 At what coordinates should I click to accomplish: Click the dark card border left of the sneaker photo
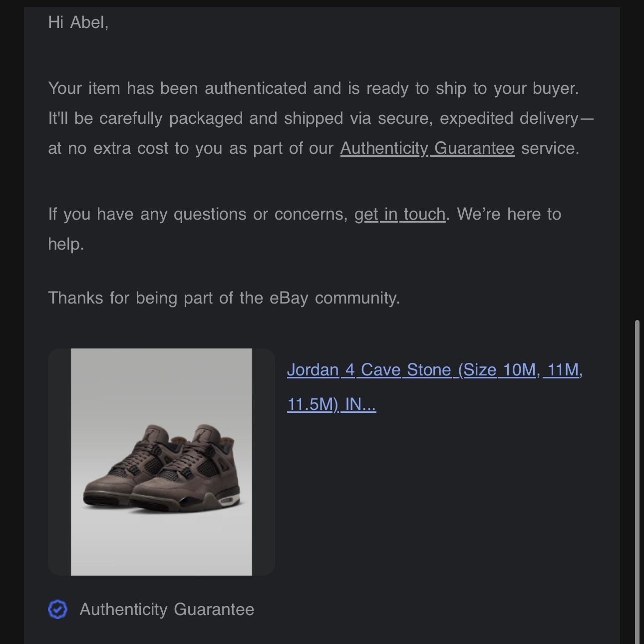click(59, 462)
